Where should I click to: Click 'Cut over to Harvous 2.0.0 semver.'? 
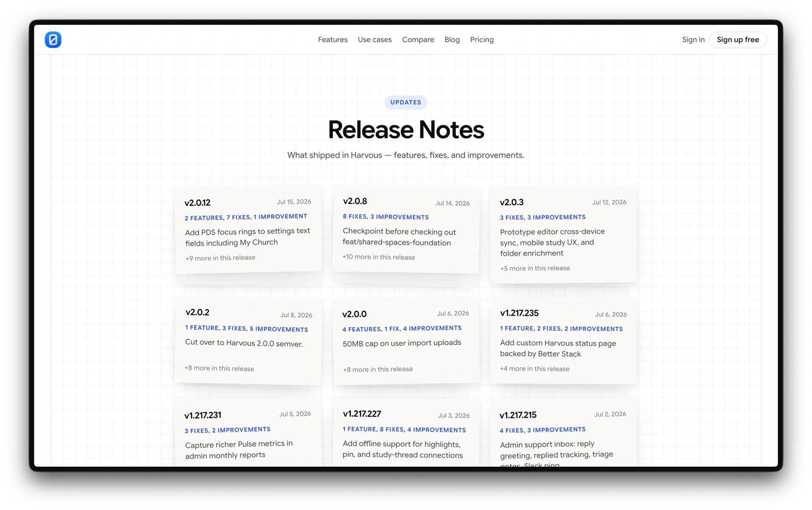(244, 343)
